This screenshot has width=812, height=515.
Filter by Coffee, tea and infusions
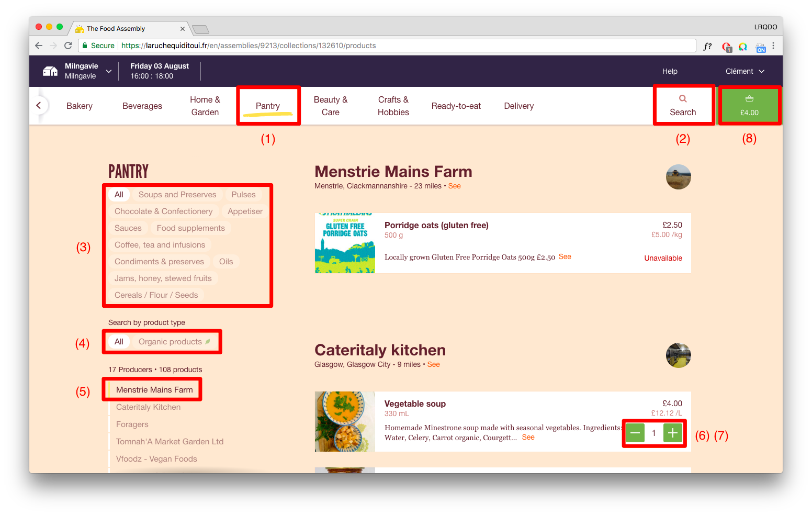(160, 245)
